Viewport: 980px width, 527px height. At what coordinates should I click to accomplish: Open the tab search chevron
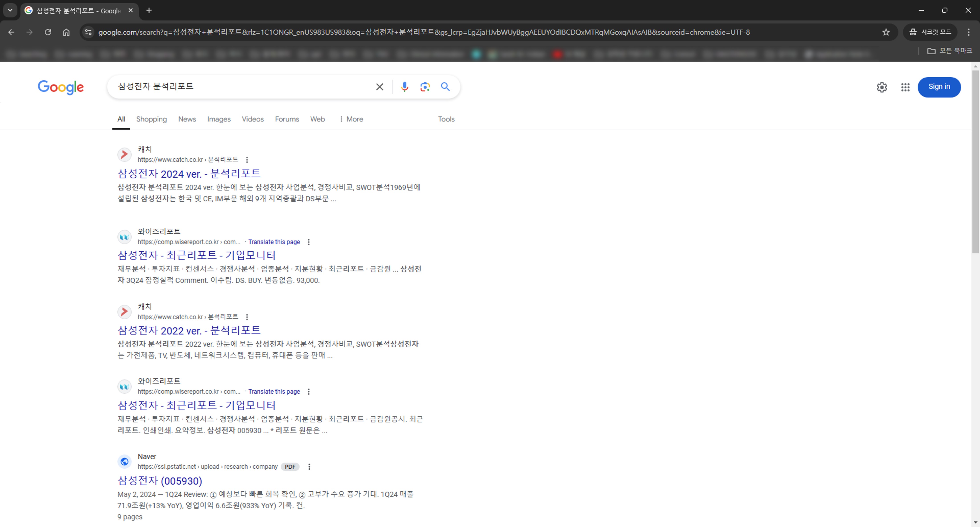click(x=10, y=11)
